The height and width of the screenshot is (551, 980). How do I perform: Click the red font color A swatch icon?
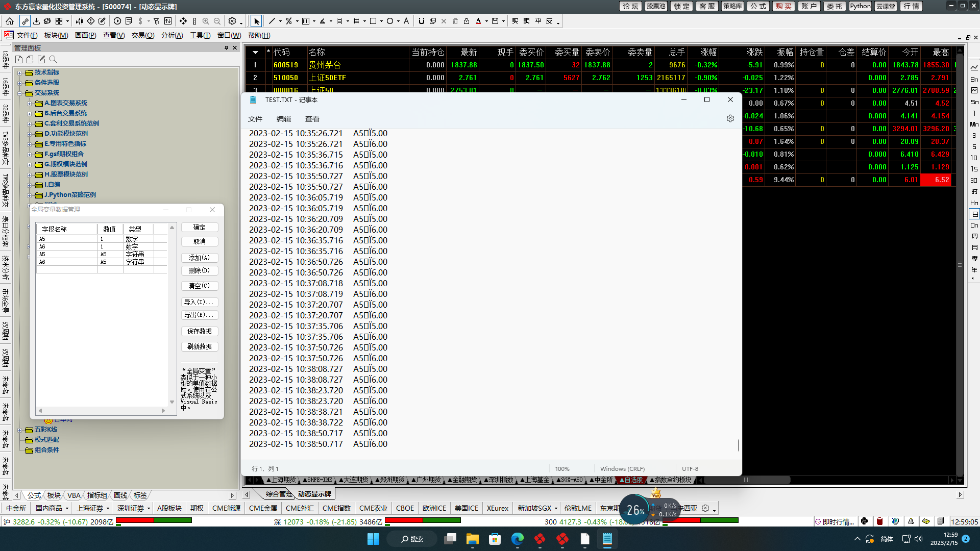click(478, 21)
